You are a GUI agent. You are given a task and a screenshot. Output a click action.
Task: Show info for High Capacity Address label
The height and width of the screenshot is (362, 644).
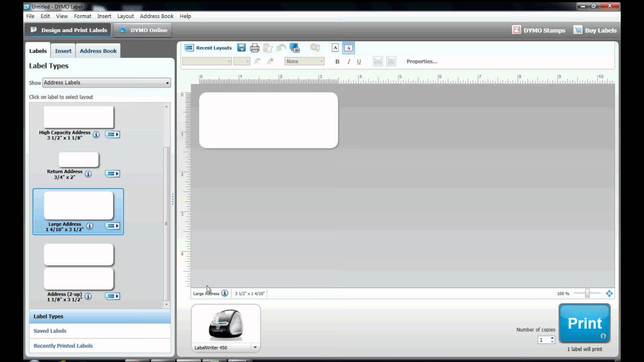(x=96, y=134)
